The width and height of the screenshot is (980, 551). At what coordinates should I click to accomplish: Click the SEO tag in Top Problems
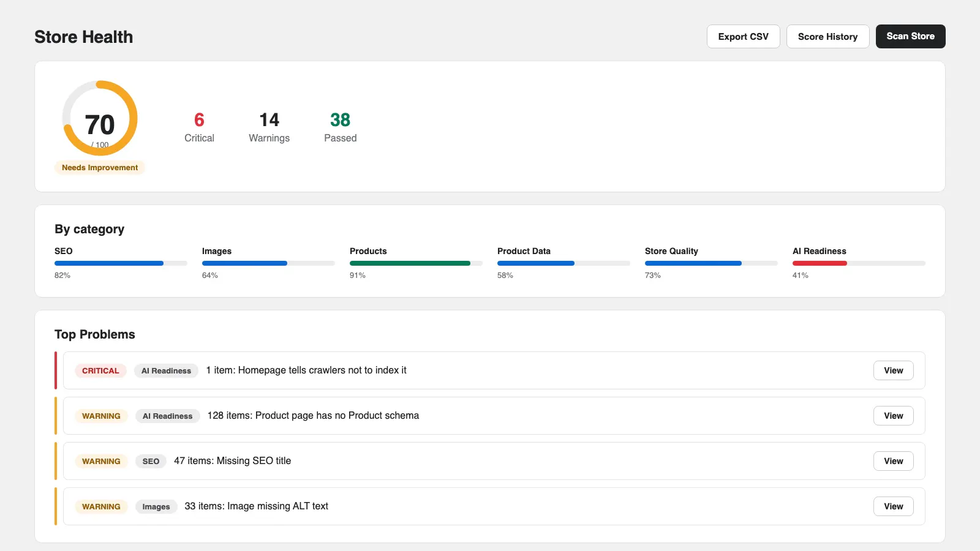coord(151,461)
